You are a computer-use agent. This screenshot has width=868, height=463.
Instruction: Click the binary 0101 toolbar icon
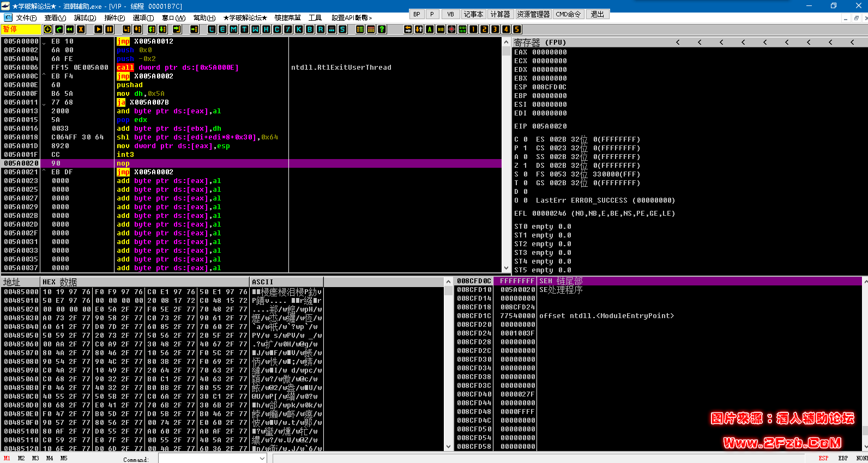pos(462,29)
